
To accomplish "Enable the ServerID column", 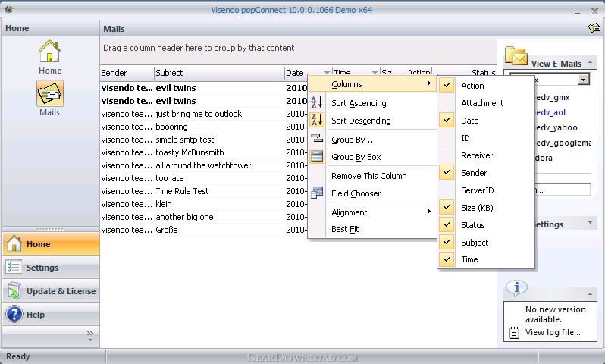I will tap(485, 190).
